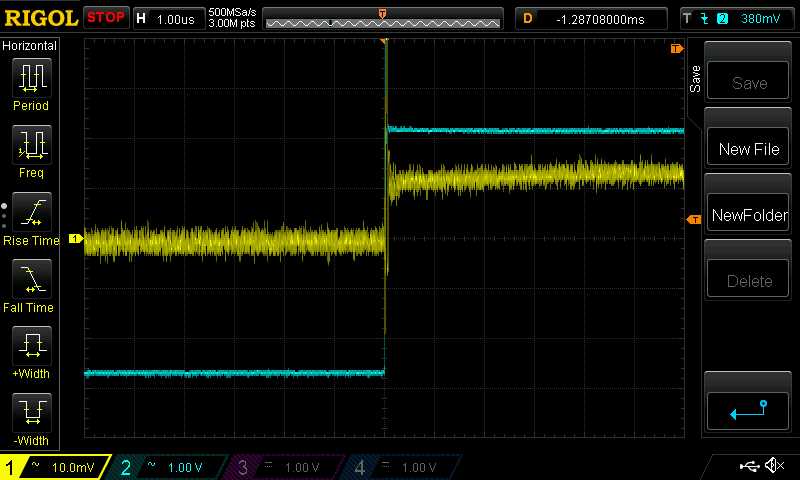Click the orange T marker at the grid's top-right
Viewport: 800px width, 480px height.
pyautogui.click(x=677, y=48)
